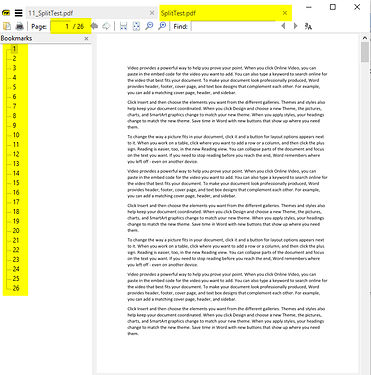This screenshot has height=375, width=371.
Task: Open the hamburger menu icon
Action: pos(19,13)
